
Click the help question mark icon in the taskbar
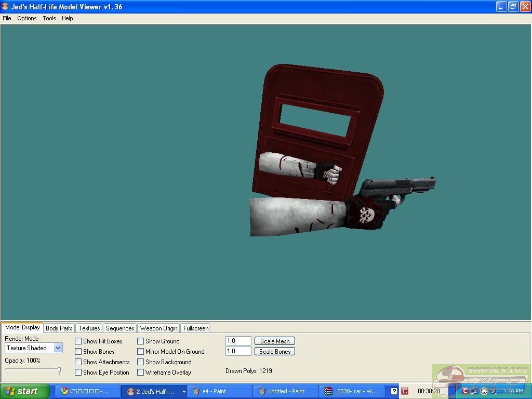point(394,391)
